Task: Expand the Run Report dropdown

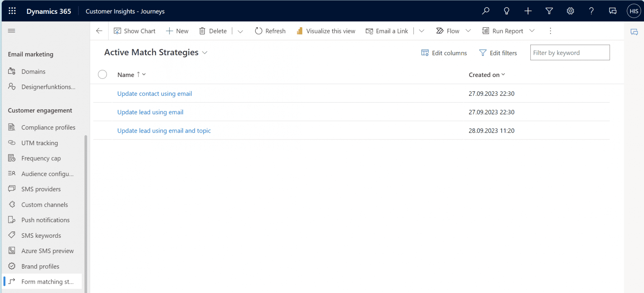Action: [x=532, y=31]
